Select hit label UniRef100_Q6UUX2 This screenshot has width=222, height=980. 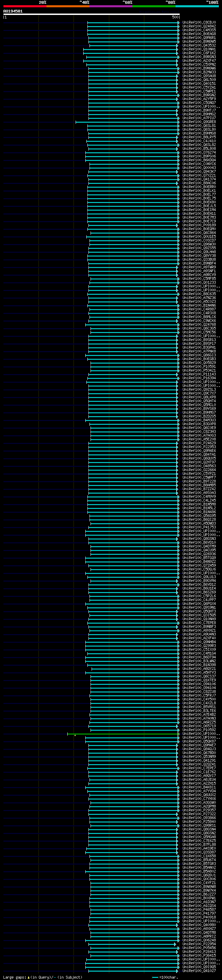coord(199,795)
